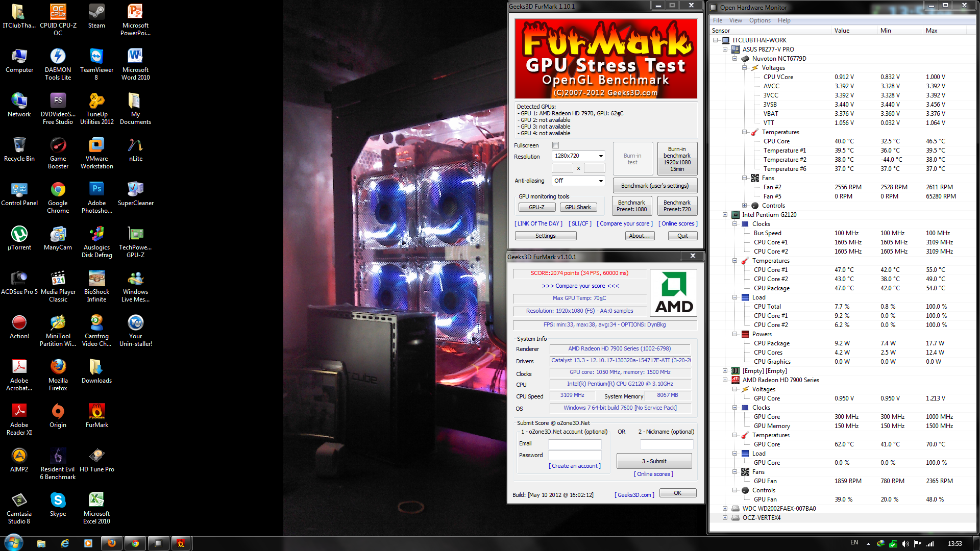
Task: Open HD Tune Pro desktop icon
Action: [x=96, y=457]
